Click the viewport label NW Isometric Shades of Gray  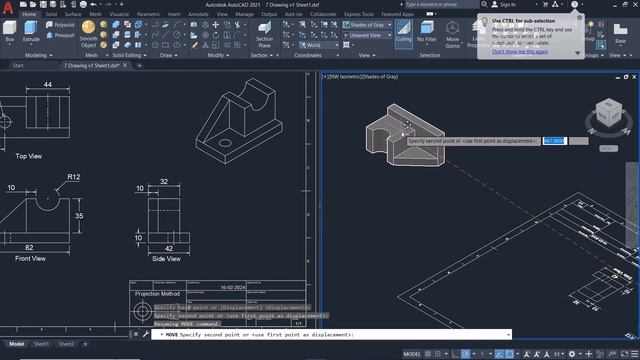click(x=360, y=76)
